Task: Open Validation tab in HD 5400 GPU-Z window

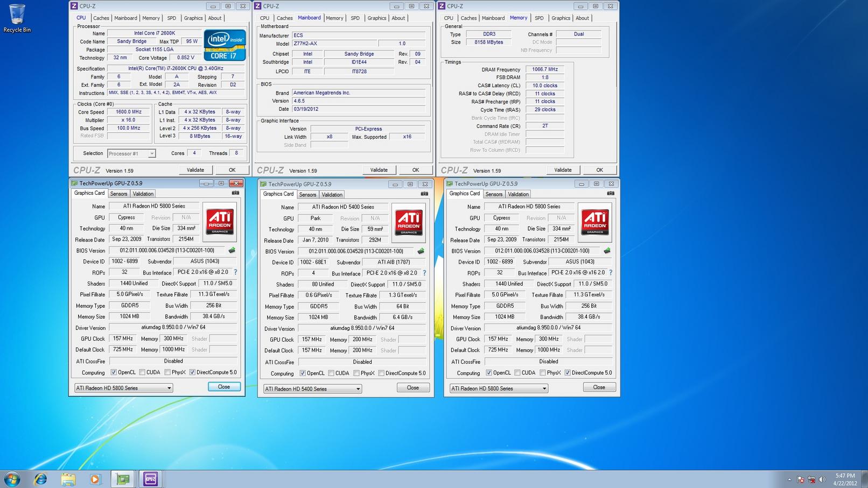Action: (x=332, y=195)
